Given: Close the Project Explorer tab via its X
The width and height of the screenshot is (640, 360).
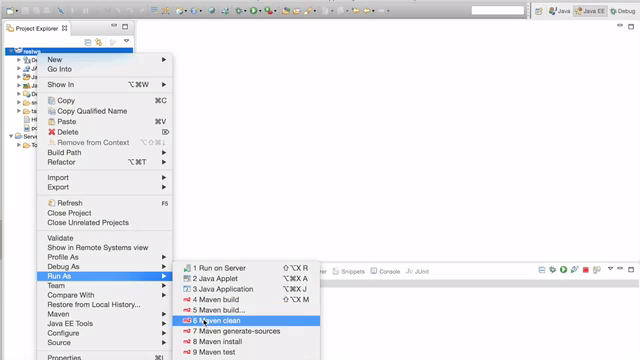Looking at the screenshot, I should (64, 28).
